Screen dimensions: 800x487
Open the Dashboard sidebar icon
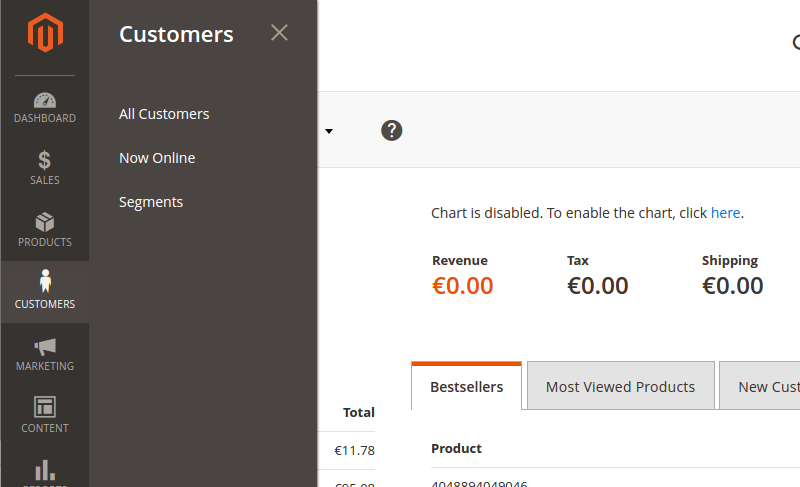[x=45, y=101]
